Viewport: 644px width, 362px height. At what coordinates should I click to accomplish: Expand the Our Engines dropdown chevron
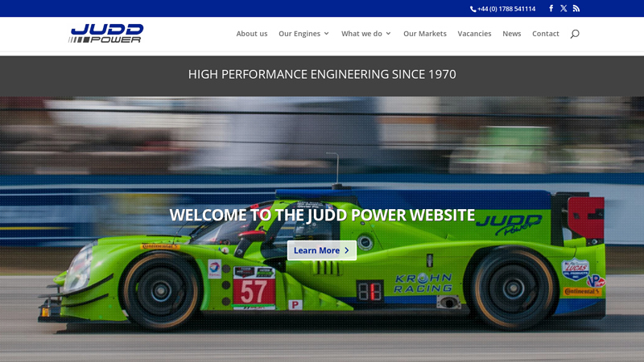click(327, 34)
